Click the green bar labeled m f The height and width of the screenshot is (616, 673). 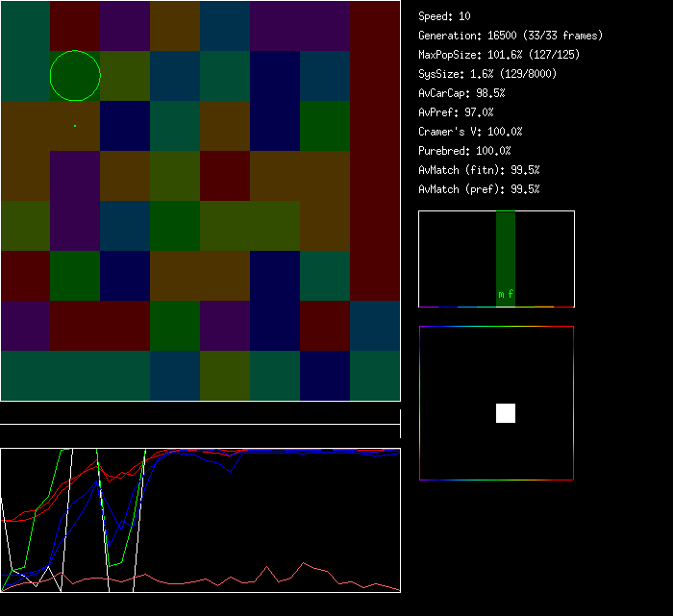(506, 259)
